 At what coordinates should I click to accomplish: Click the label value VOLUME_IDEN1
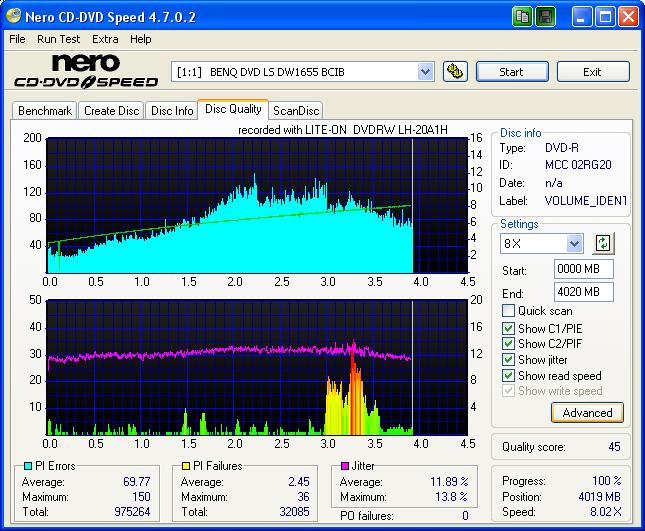[x=585, y=201]
